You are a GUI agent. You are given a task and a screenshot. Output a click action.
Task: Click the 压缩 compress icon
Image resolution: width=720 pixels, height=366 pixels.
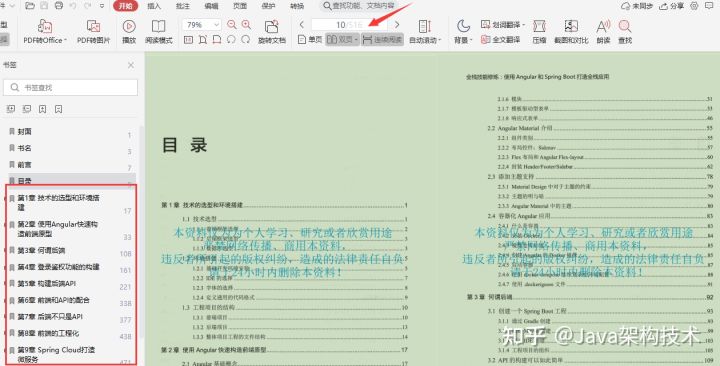(x=539, y=32)
